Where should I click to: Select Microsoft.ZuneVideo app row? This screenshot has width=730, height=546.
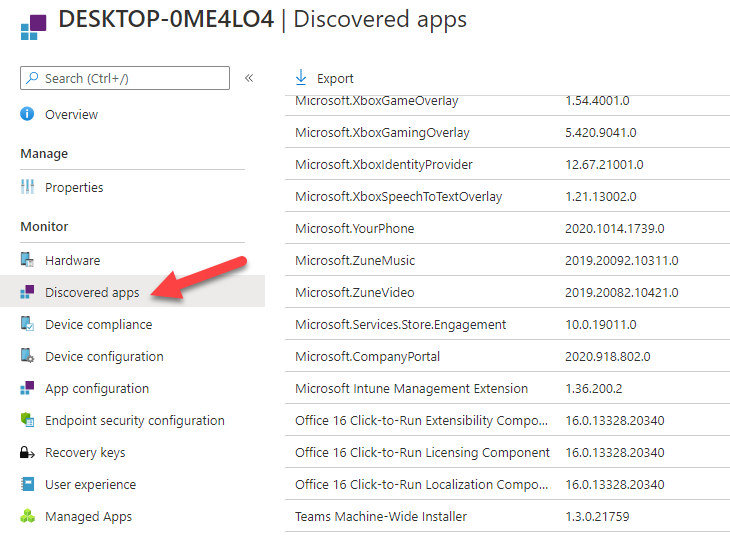pos(507,292)
